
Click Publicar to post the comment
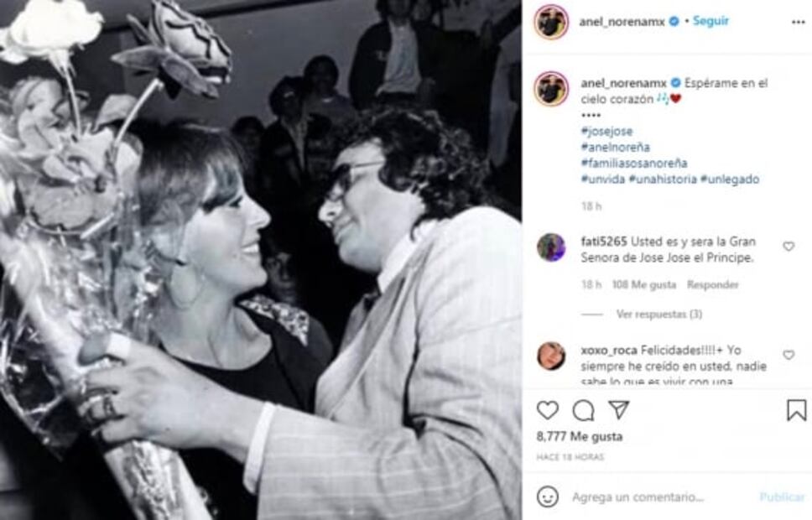click(782, 497)
